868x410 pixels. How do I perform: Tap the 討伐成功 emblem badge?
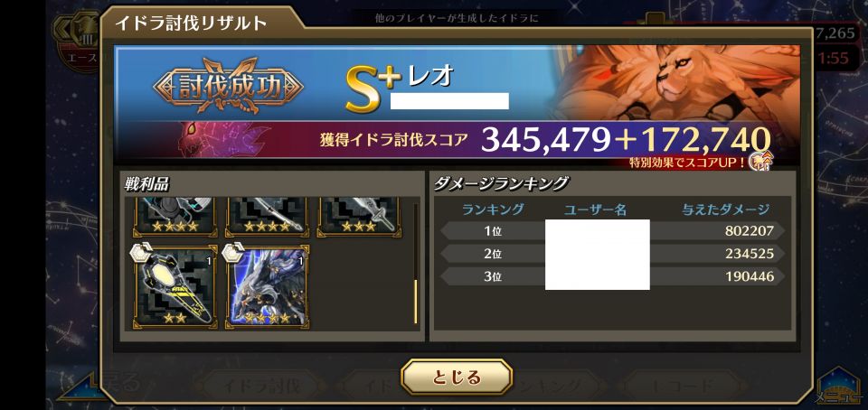pos(228,86)
